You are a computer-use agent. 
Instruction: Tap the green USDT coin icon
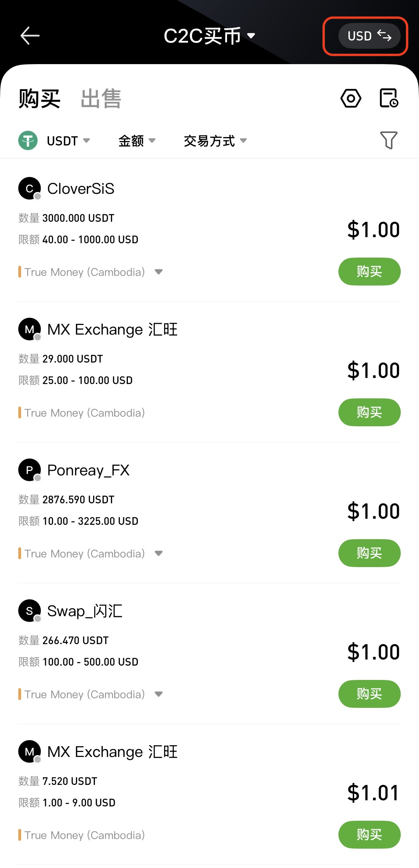28,140
